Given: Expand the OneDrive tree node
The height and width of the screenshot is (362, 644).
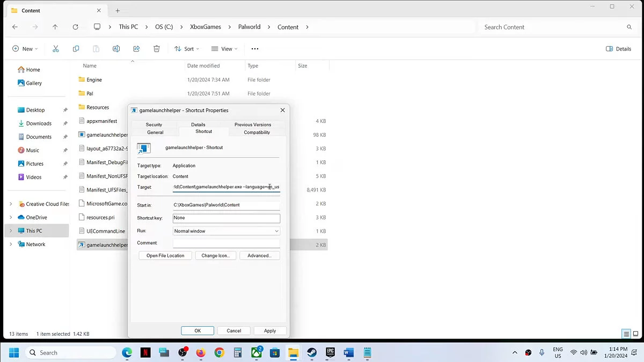Looking at the screenshot, I should (11, 217).
